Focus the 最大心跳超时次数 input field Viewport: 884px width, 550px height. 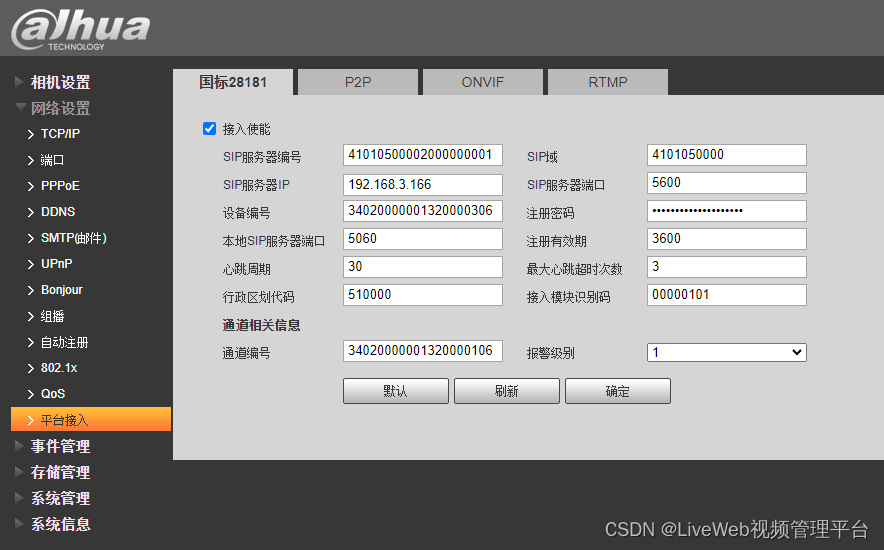click(x=727, y=267)
